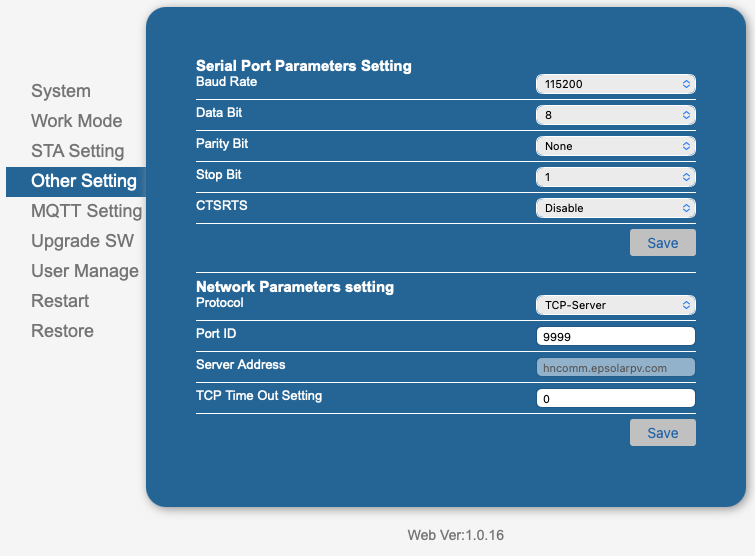Open the Baud Rate dropdown

pyautogui.click(x=615, y=84)
